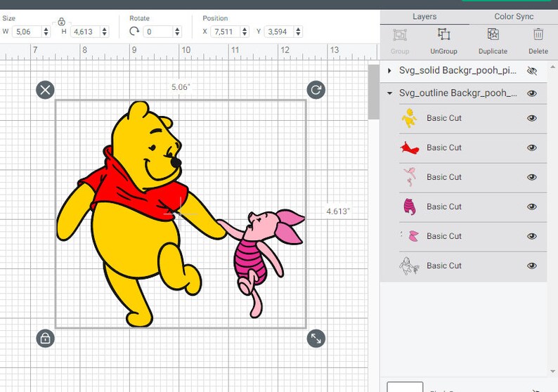Click the Rotate arrow icon

click(x=134, y=32)
